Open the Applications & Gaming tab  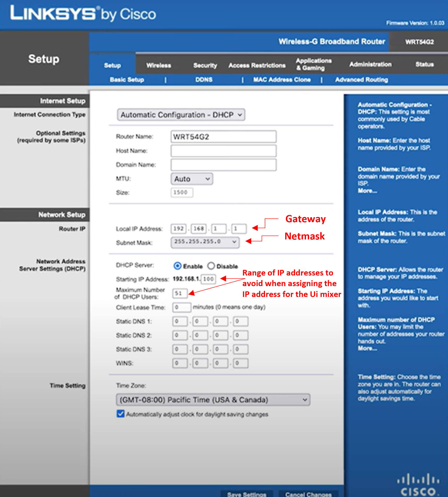314,64
